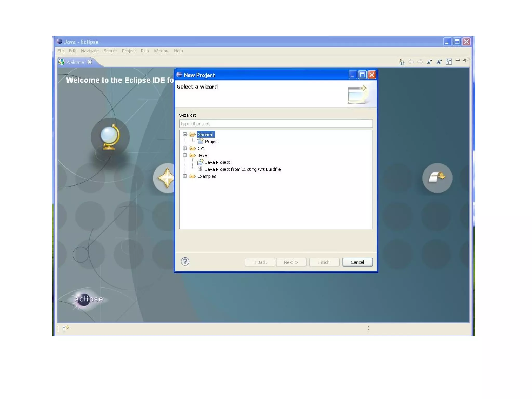532x399 pixels.
Task: Click the type filter text field
Action: click(x=276, y=124)
